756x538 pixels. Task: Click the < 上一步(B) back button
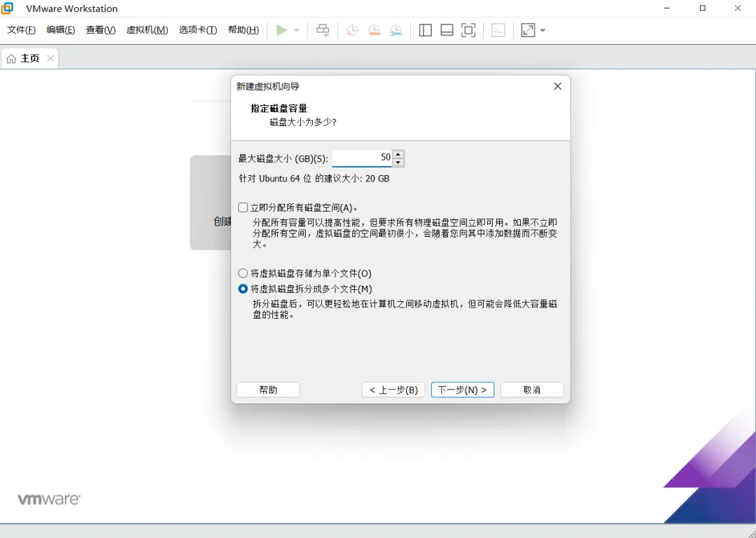(393, 390)
